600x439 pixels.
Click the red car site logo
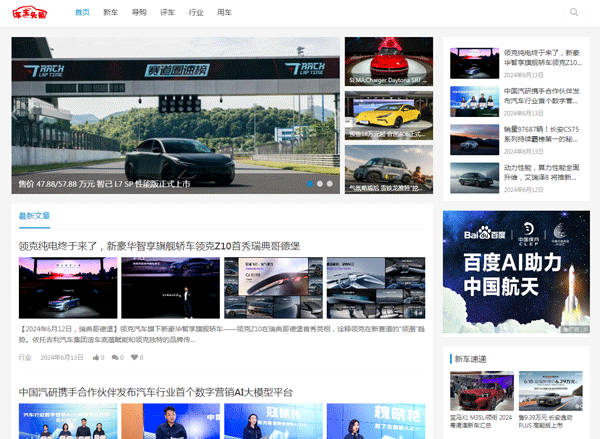tap(30, 13)
